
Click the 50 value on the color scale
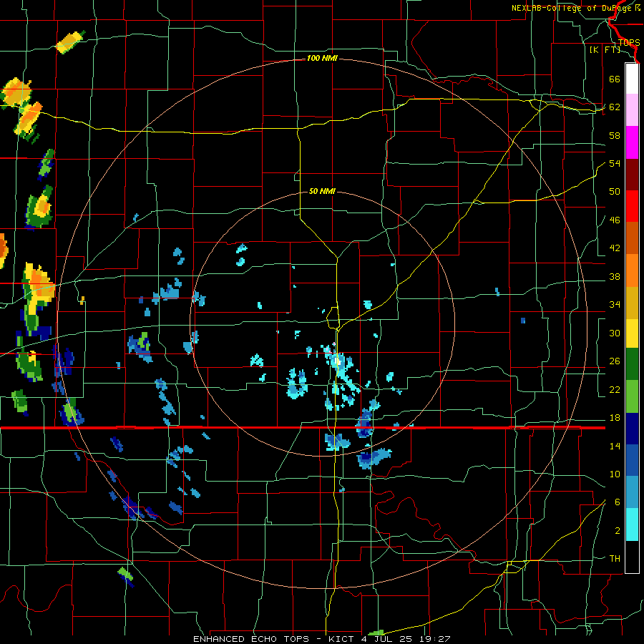[x=615, y=192]
